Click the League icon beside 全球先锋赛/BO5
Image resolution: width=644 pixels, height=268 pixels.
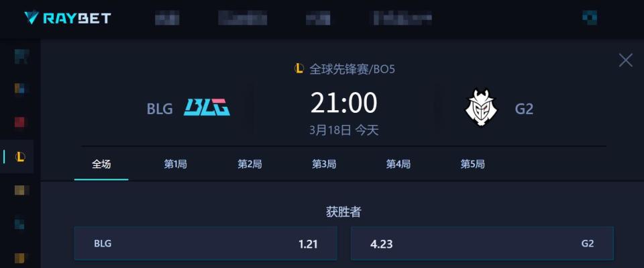click(x=299, y=69)
